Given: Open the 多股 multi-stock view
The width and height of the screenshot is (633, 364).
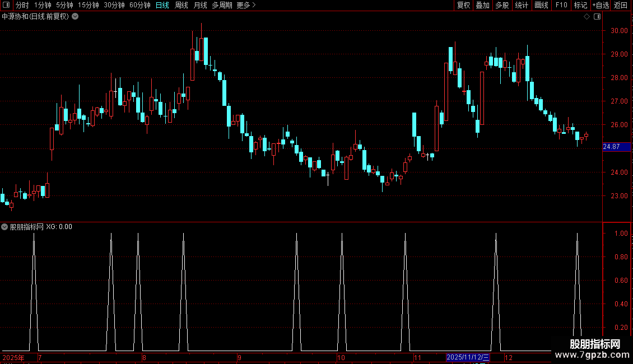Looking at the screenshot, I should (x=502, y=5).
